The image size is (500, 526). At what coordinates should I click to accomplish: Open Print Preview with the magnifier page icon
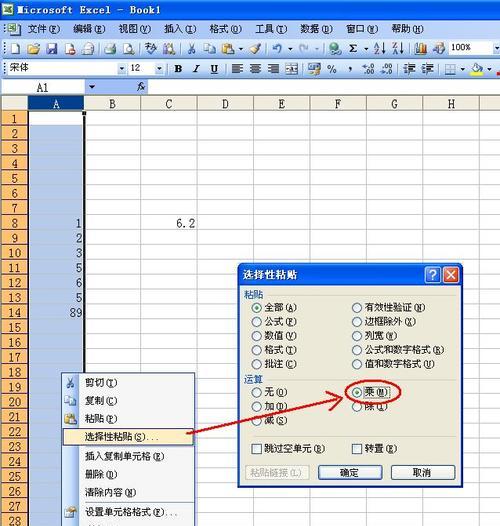click(x=129, y=49)
